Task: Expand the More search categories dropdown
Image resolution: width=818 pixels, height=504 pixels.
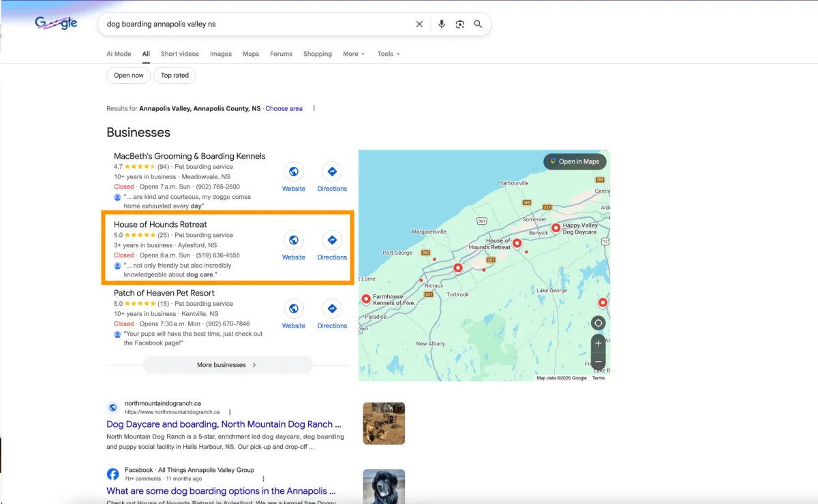Action: click(354, 54)
